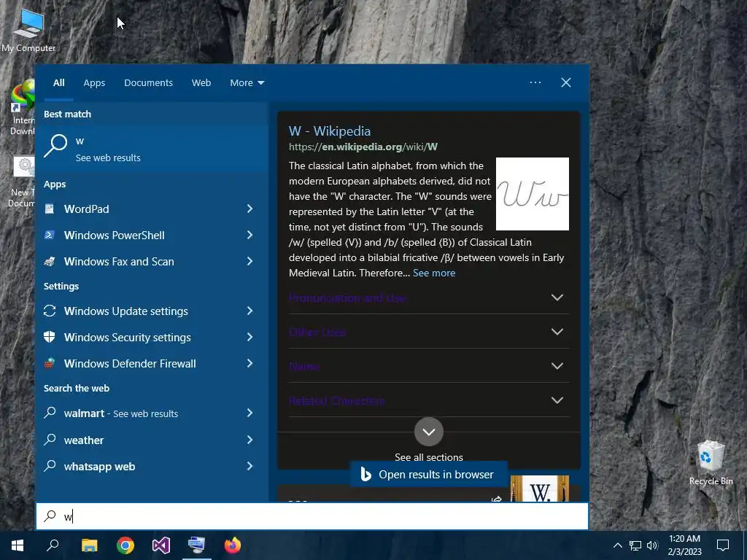Image resolution: width=747 pixels, height=560 pixels.
Task: Click the cursive W Wikipedia thumbnail
Action: tap(532, 194)
